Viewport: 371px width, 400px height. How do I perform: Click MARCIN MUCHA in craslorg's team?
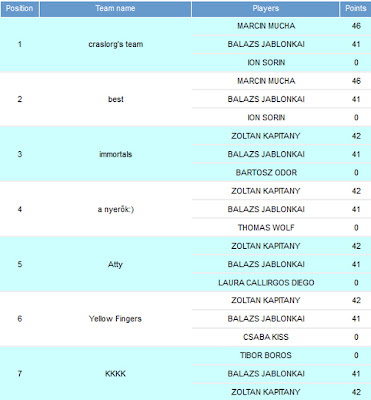click(266, 26)
